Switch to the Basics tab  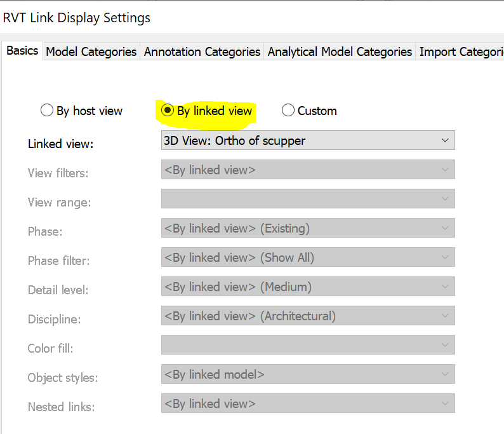tap(22, 51)
